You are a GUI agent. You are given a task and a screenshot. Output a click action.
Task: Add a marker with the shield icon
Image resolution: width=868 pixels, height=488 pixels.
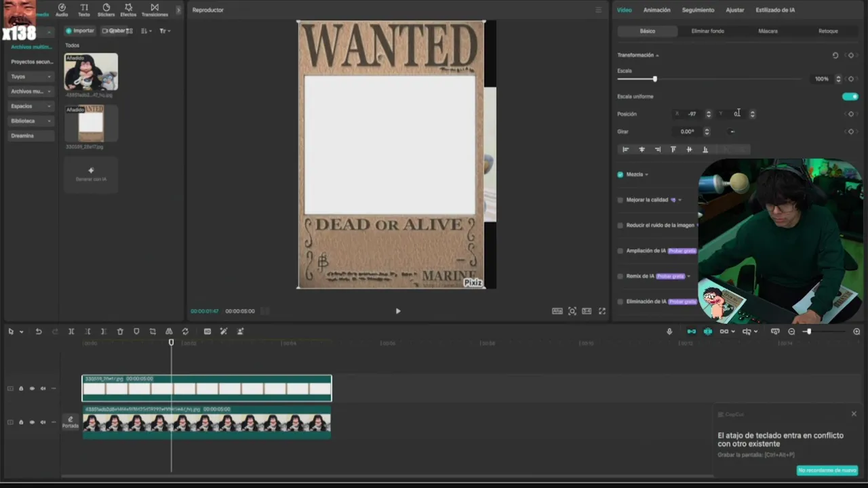136,331
